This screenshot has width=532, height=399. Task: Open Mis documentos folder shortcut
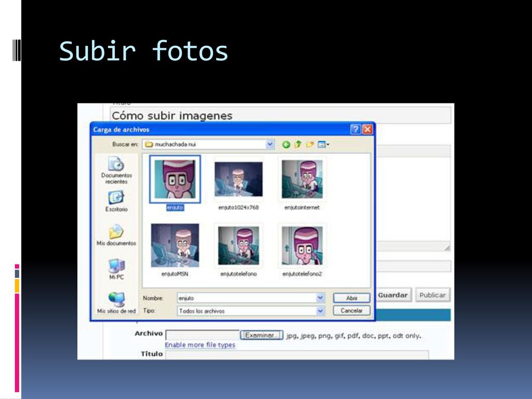click(116, 235)
